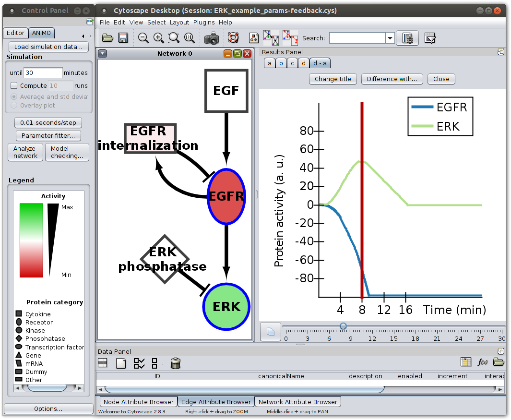
Task: Delete attributes with the trash can icon
Action: click(x=175, y=363)
